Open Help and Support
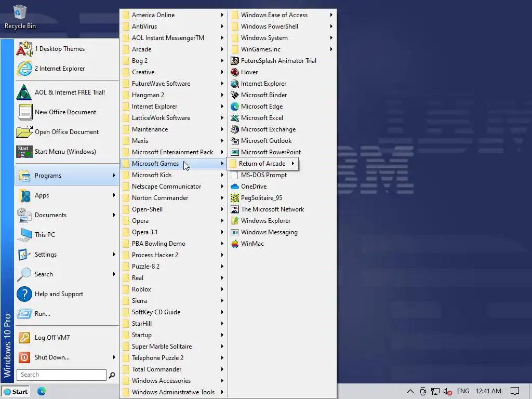This screenshot has height=399, width=532. [67, 294]
